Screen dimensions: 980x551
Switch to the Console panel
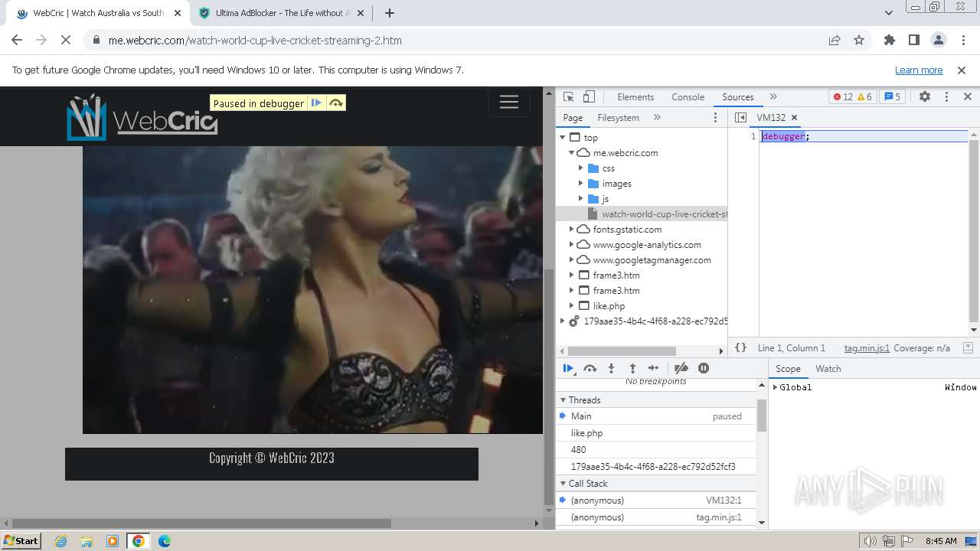[688, 97]
